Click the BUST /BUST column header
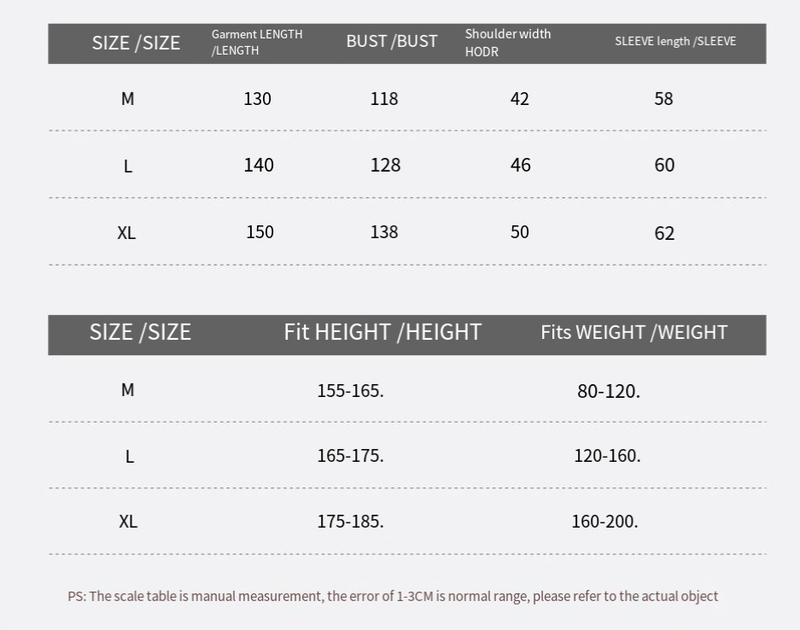This screenshot has height=630, width=800. (x=392, y=41)
